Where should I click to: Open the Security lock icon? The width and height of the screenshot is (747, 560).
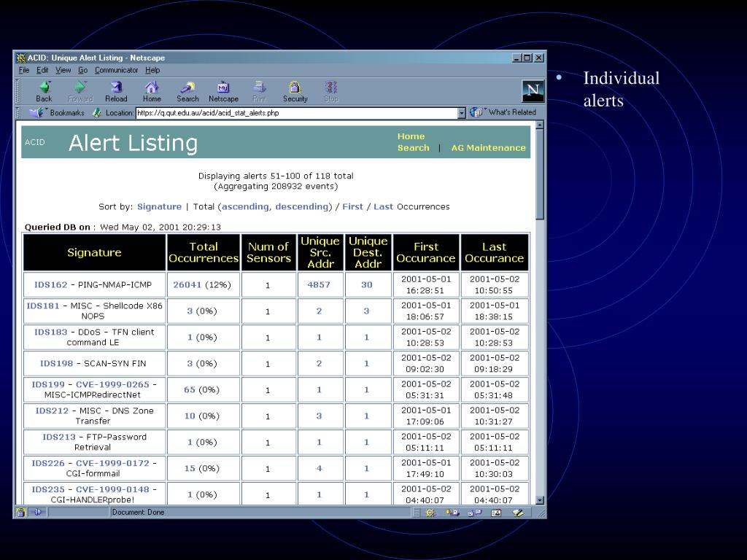pos(295,88)
